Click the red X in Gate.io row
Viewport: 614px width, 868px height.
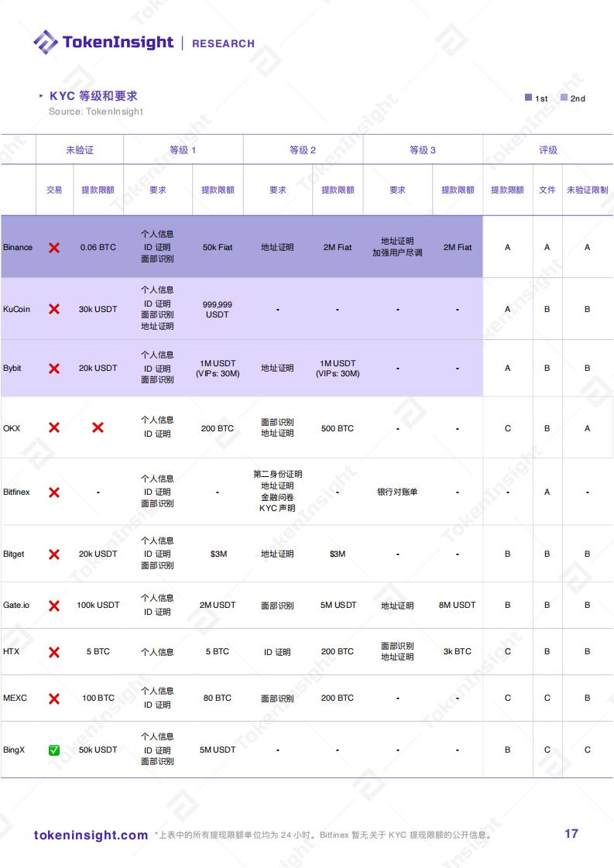tap(54, 606)
